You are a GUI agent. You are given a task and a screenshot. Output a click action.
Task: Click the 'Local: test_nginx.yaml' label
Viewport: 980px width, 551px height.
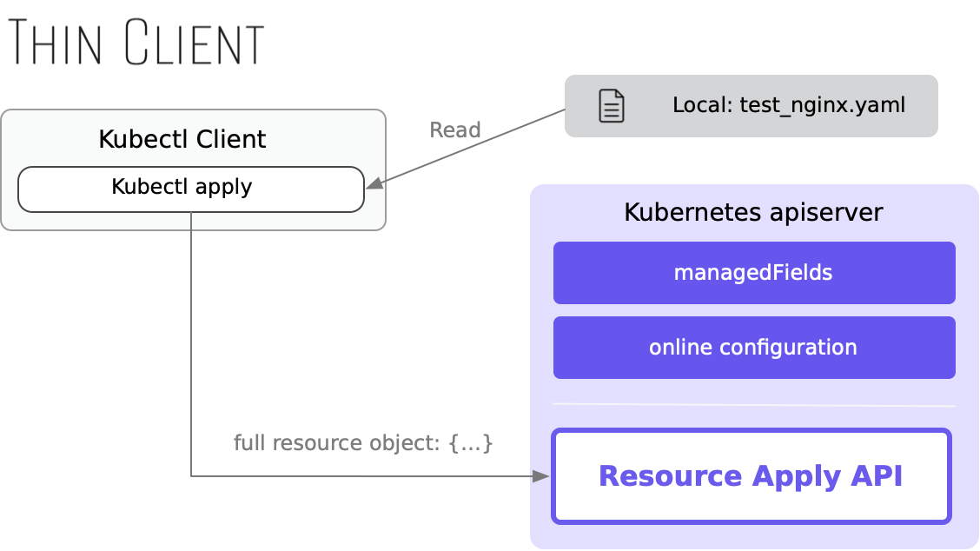pos(789,105)
